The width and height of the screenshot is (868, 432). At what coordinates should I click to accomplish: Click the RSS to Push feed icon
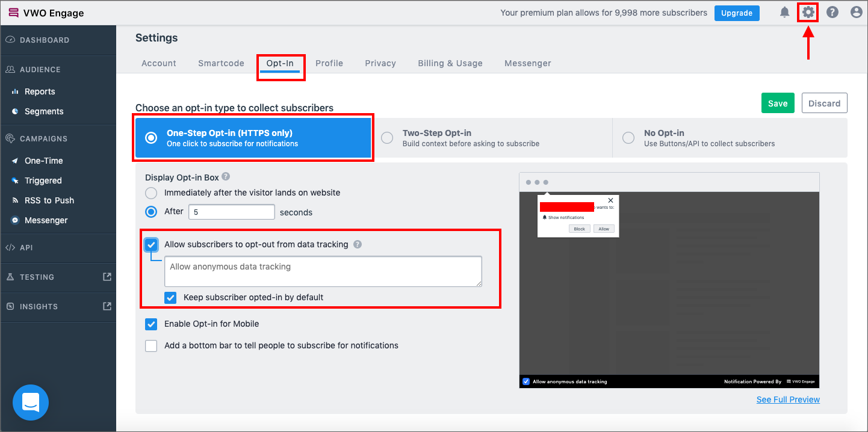click(x=15, y=200)
